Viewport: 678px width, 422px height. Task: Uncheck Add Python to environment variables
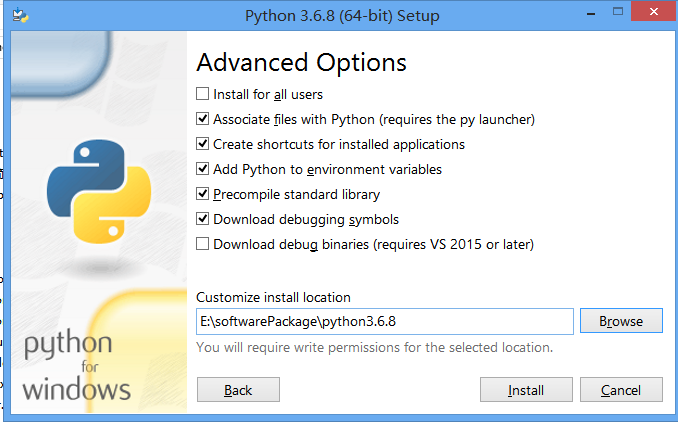(204, 169)
